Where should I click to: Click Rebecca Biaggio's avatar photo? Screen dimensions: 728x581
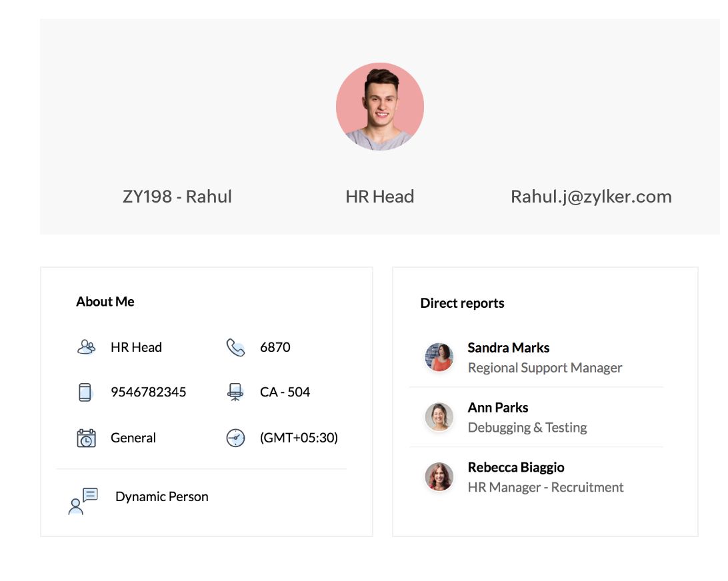tap(439, 477)
